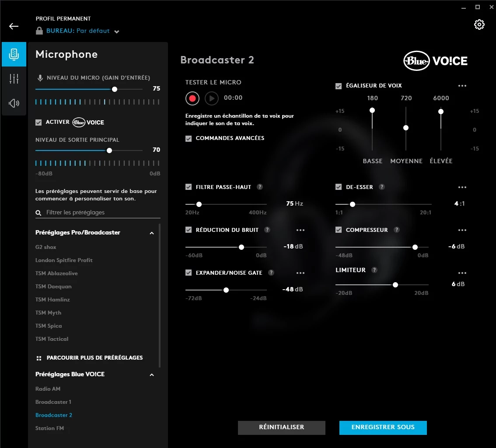Open Expander/Noise Gate more options dots
Screen dimensions: 496x448
(300, 273)
